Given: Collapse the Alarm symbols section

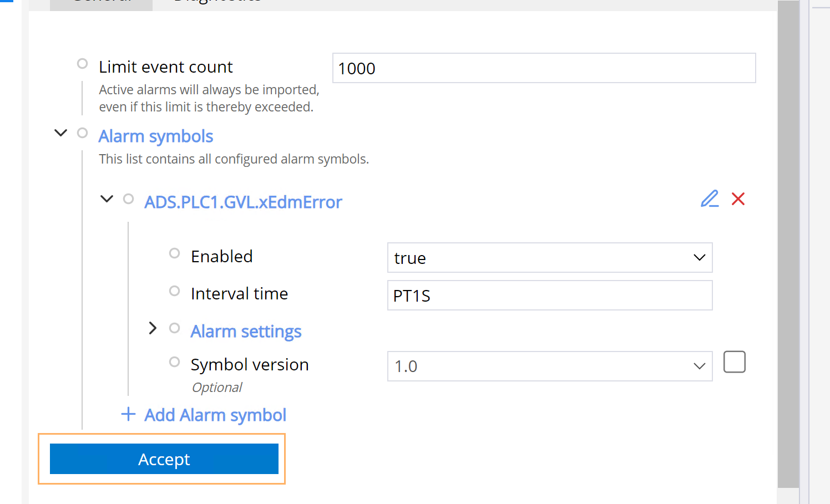Looking at the screenshot, I should point(60,133).
